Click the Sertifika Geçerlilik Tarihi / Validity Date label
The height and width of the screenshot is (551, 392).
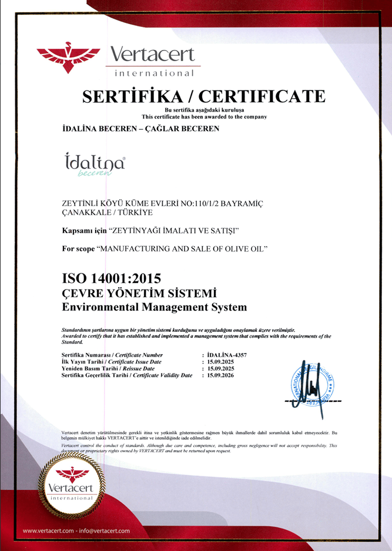point(127,375)
